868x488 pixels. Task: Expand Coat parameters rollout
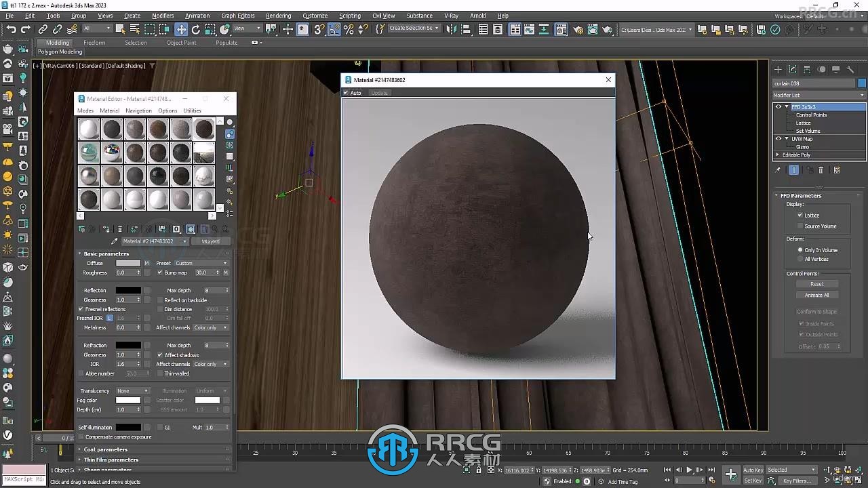pos(155,449)
